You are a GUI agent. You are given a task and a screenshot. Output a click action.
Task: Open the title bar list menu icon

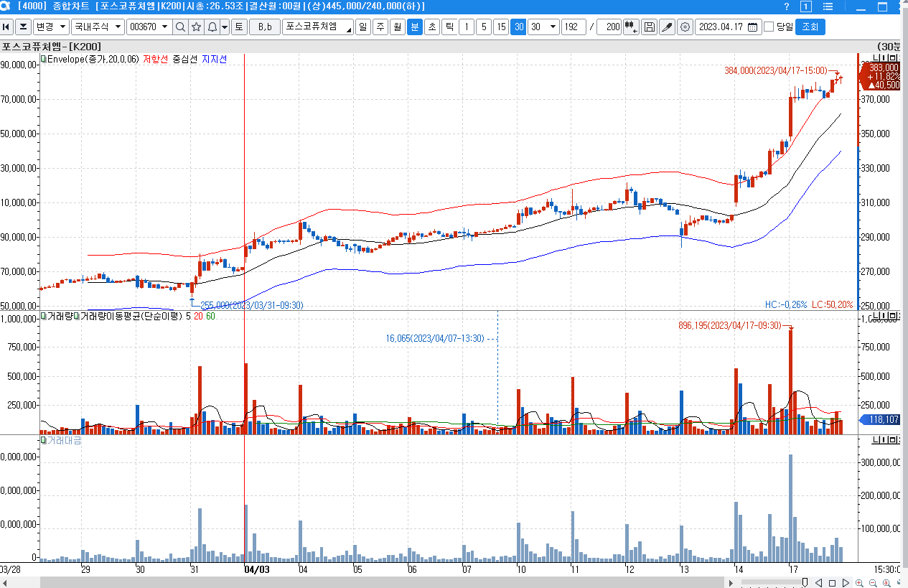click(x=827, y=6)
